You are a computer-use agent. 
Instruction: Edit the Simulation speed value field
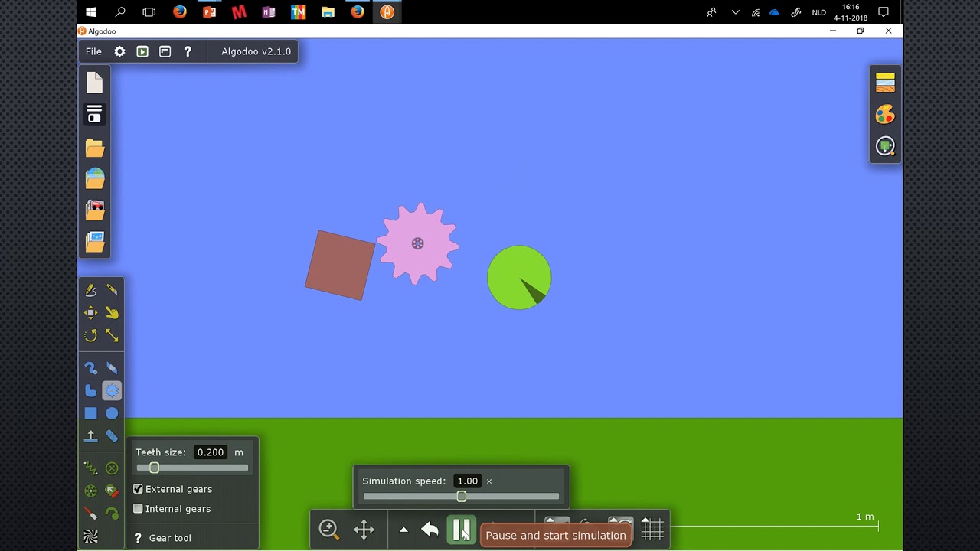pos(467,481)
